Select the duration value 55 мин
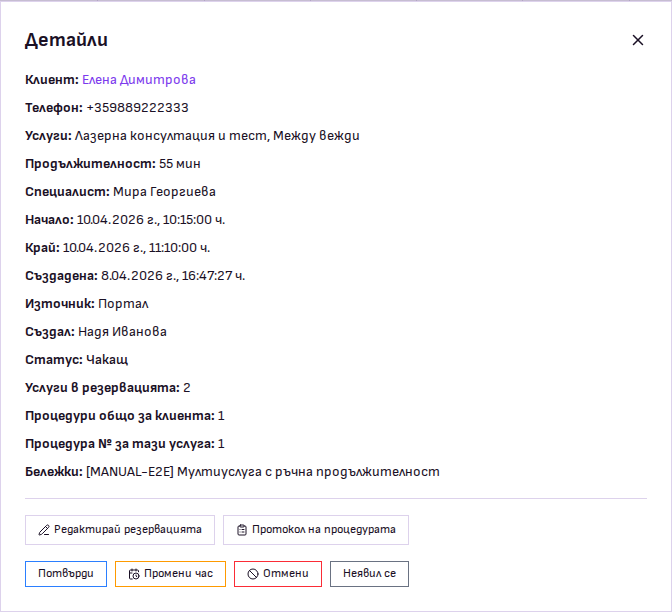Screen dimensions: 672x612 (x=180, y=164)
